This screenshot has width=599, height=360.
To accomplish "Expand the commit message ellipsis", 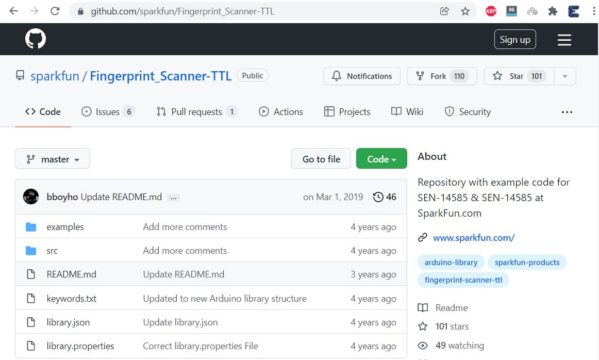I will pyautogui.click(x=173, y=198).
